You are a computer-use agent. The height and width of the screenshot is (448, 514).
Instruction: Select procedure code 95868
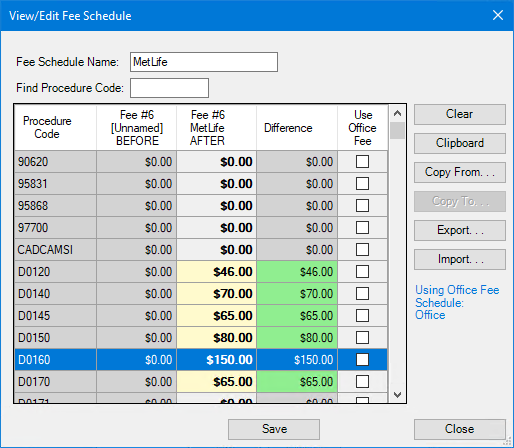click(x=55, y=206)
